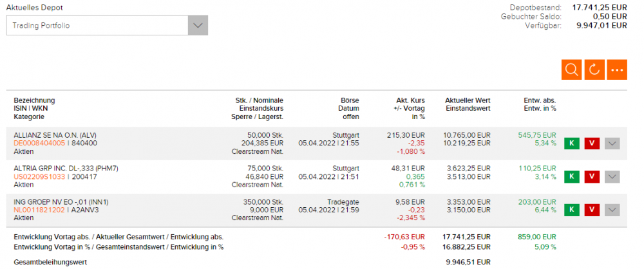644x269 pixels.
Task: Click the orange search magnifier icon
Action: point(571,70)
